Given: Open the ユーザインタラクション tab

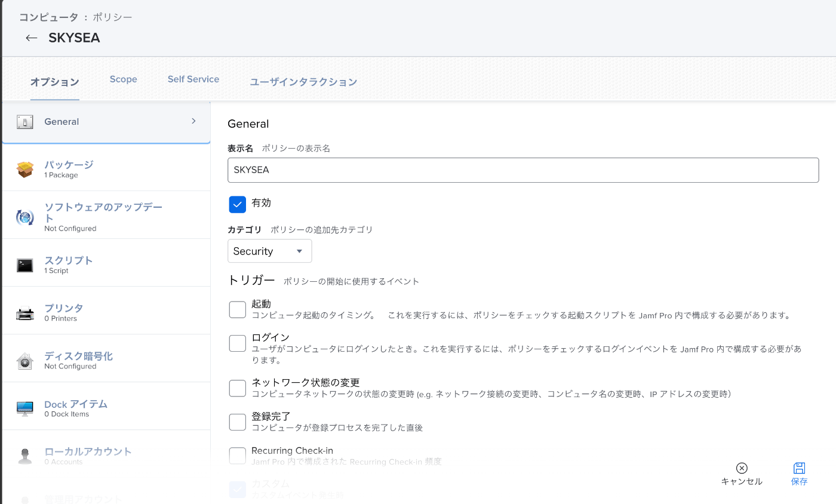Looking at the screenshot, I should point(303,82).
